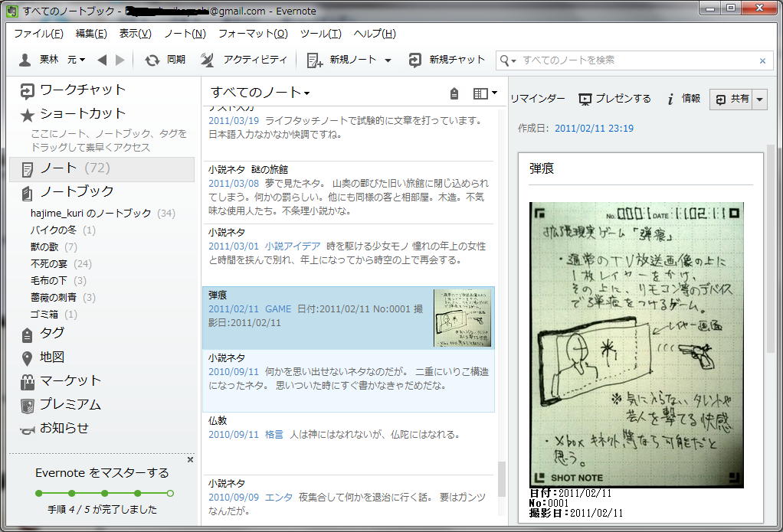Open the すべてのノート dropdown
Image resolution: width=783 pixels, height=532 pixels.
260,93
